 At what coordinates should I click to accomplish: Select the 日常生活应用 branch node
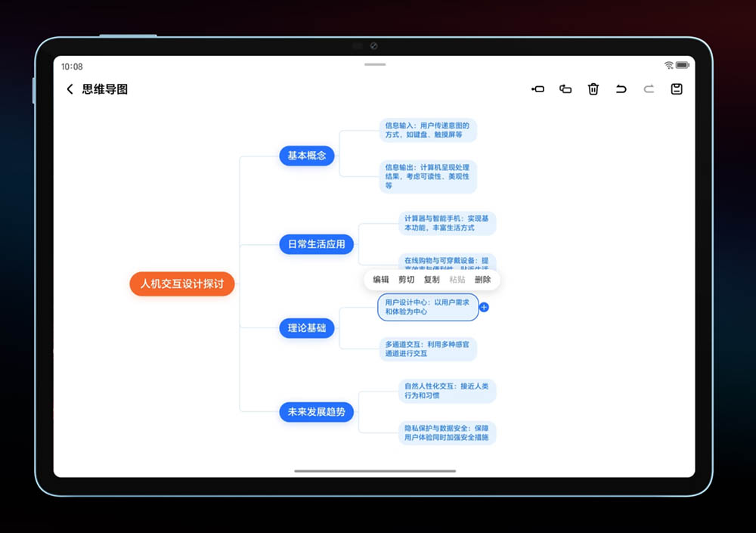(x=316, y=244)
